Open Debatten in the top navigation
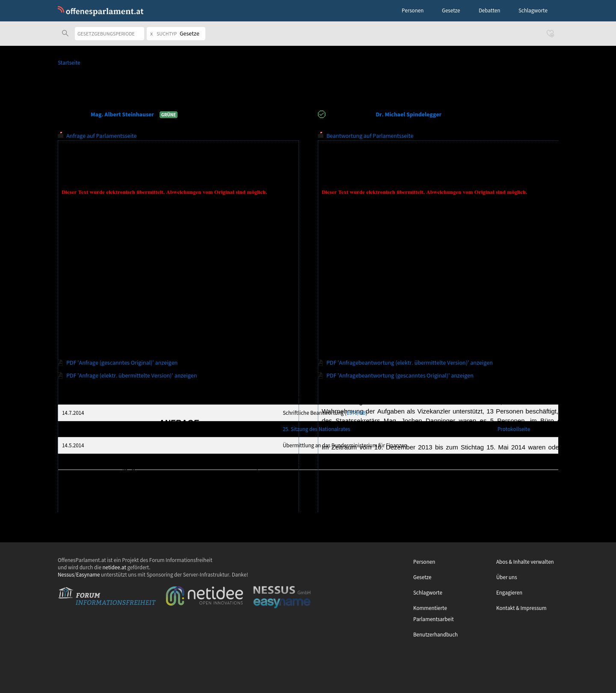Screen dimensions: 616x693 coord(489,11)
